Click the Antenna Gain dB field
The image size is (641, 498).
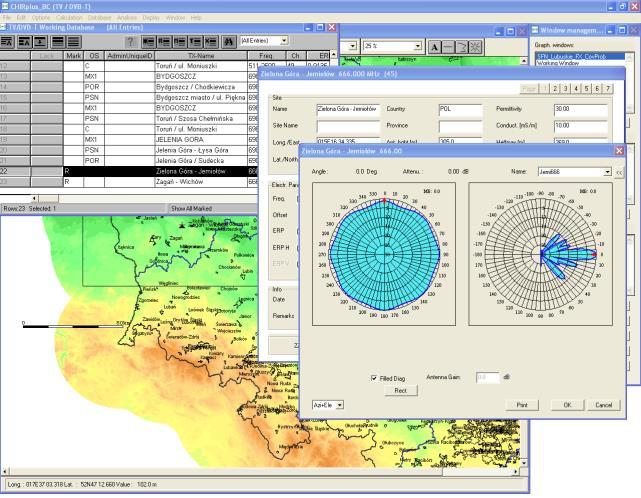pyautogui.click(x=488, y=377)
